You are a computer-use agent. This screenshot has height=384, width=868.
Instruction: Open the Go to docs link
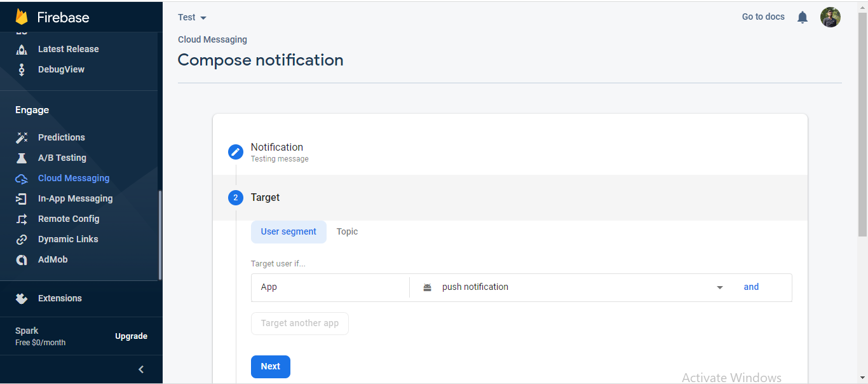pos(763,17)
